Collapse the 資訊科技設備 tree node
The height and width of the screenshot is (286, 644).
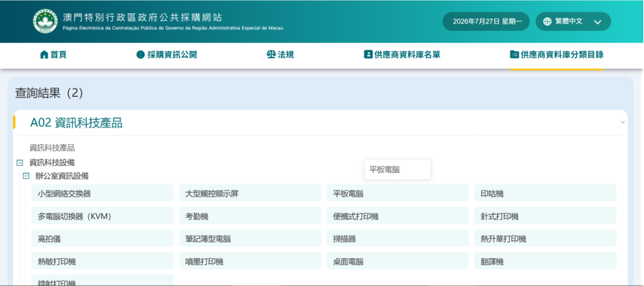(19, 163)
